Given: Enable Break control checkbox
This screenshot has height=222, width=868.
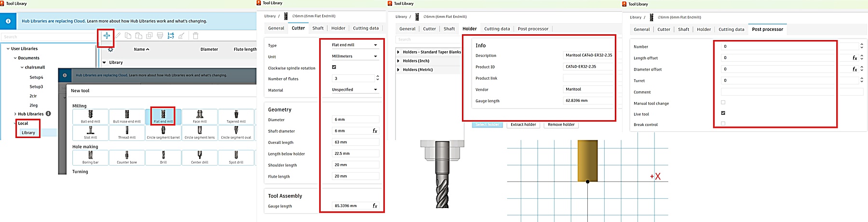Looking at the screenshot, I should pos(723,124).
